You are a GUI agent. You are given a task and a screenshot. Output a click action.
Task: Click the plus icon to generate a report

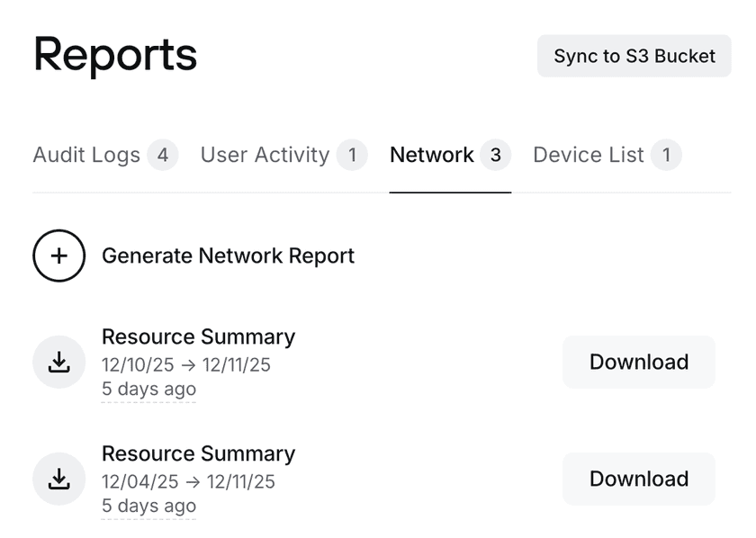(58, 256)
